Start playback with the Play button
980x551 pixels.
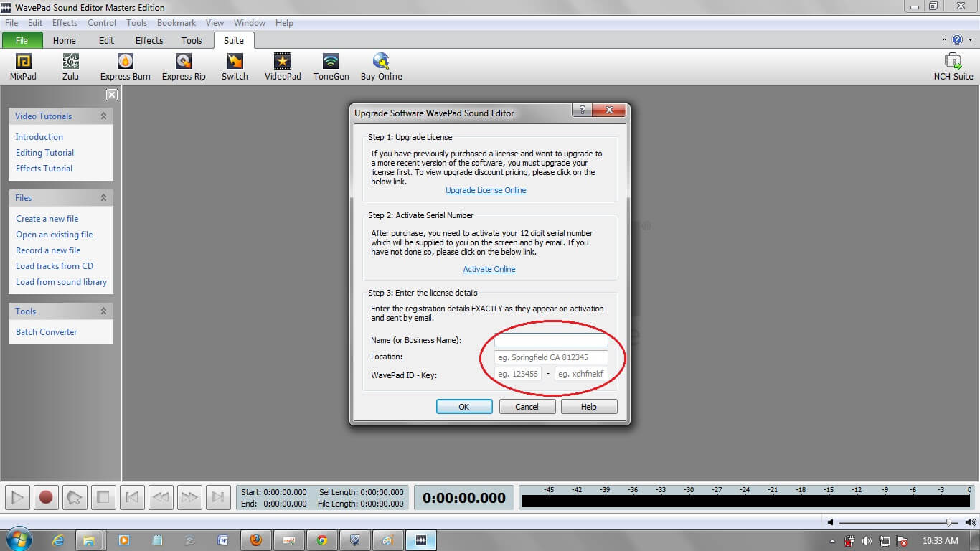[18, 497]
